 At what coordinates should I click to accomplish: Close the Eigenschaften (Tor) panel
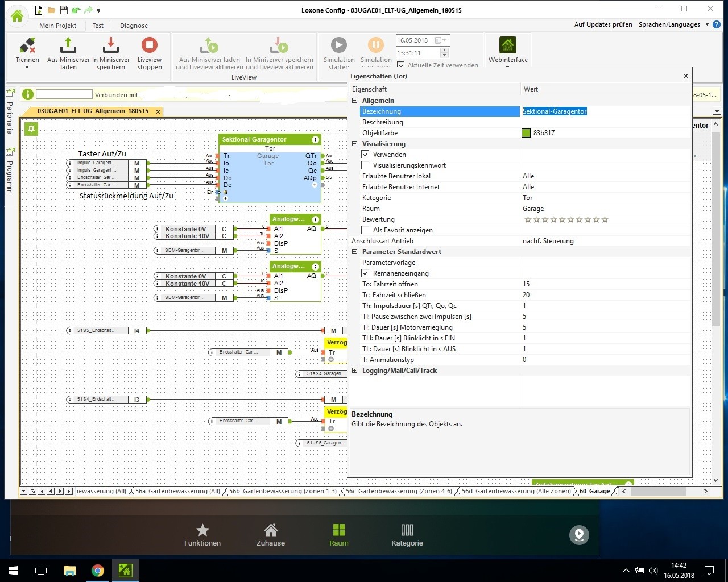coord(686,76)
